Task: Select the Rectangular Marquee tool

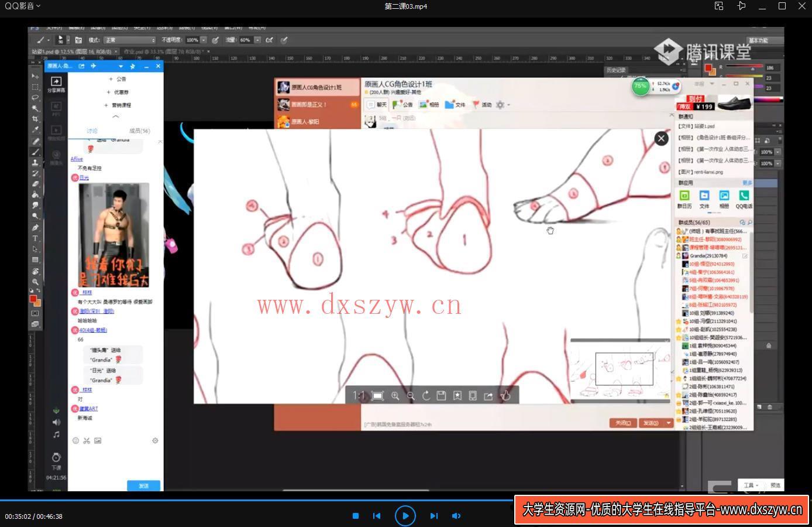Action: pyautogui.click(x=35, y=87)
